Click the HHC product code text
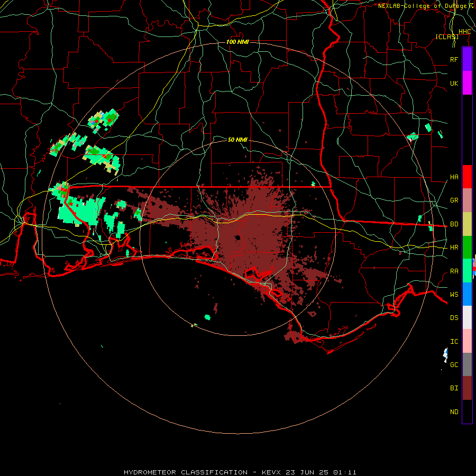476x476 pixels. pos(465,32)
